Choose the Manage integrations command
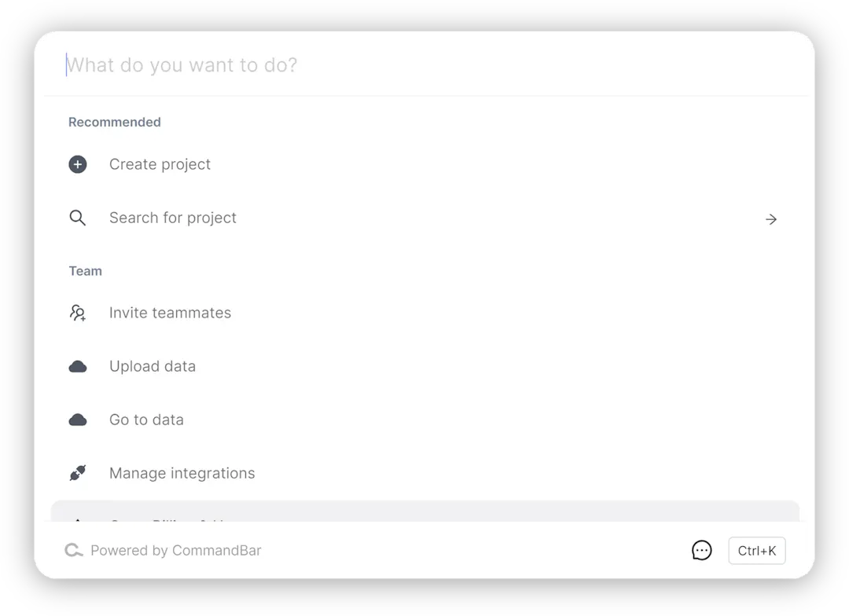849x616 pixels. click(x=182, y=473)
